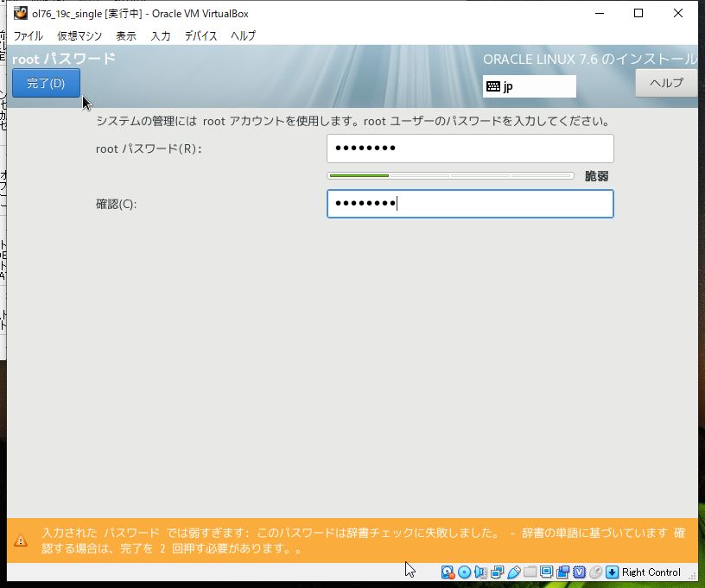Screen dimensions: 705x588
Task: Click the hard disk activity icon in status bar
Action: click(446, 572)
